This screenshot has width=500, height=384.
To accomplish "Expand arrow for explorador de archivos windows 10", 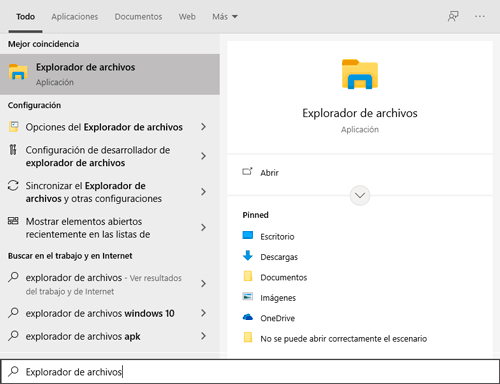I will 203,313.
